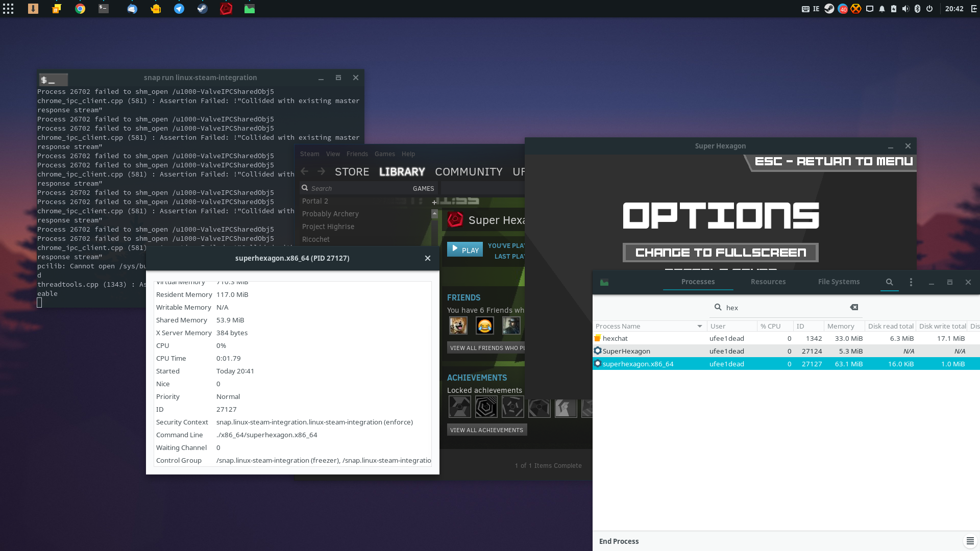980x551 pixels.
Task: Open the hamburger menu beside End Process
Action: point(970,541)
